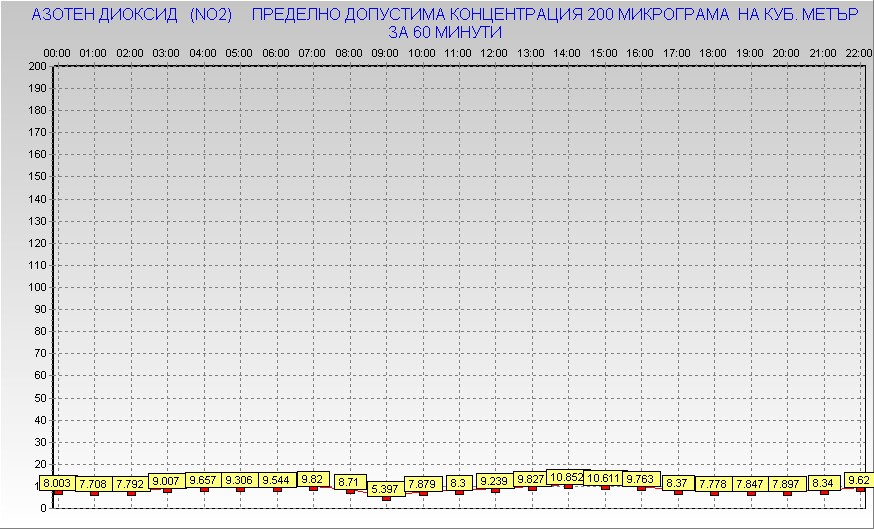Select the 9.82 value label
The height and width of the screenshot is (529, 874).
point(313,479)
